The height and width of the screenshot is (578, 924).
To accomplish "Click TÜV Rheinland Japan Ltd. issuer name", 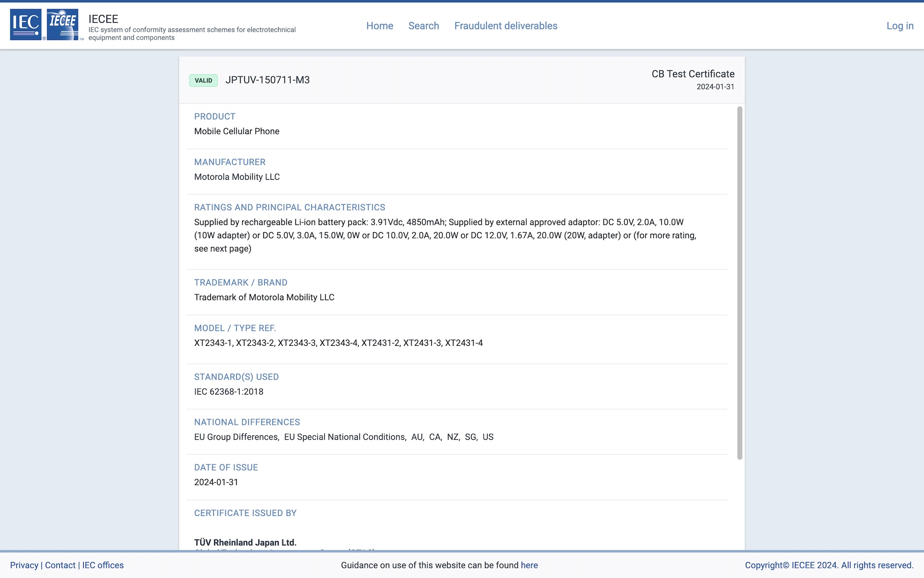I will (x=245, y=542).
